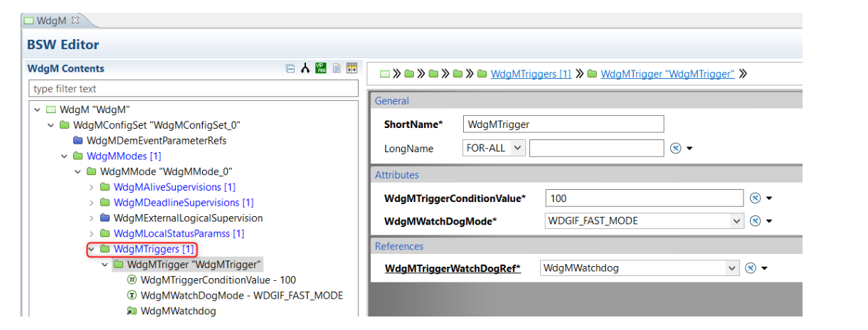Click the blue WdgMExternalLogicalSupervision folder icon
Viewport: 868px width, 330px height.
(105, 218)
